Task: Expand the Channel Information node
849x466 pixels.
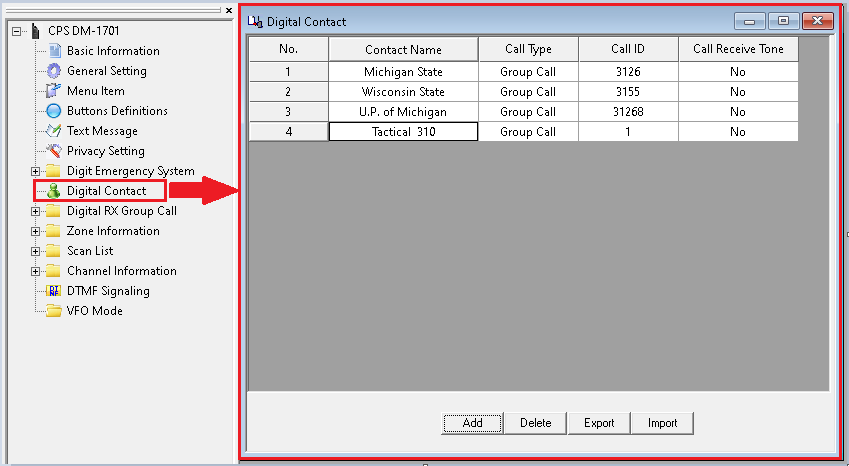Action: 35,272
